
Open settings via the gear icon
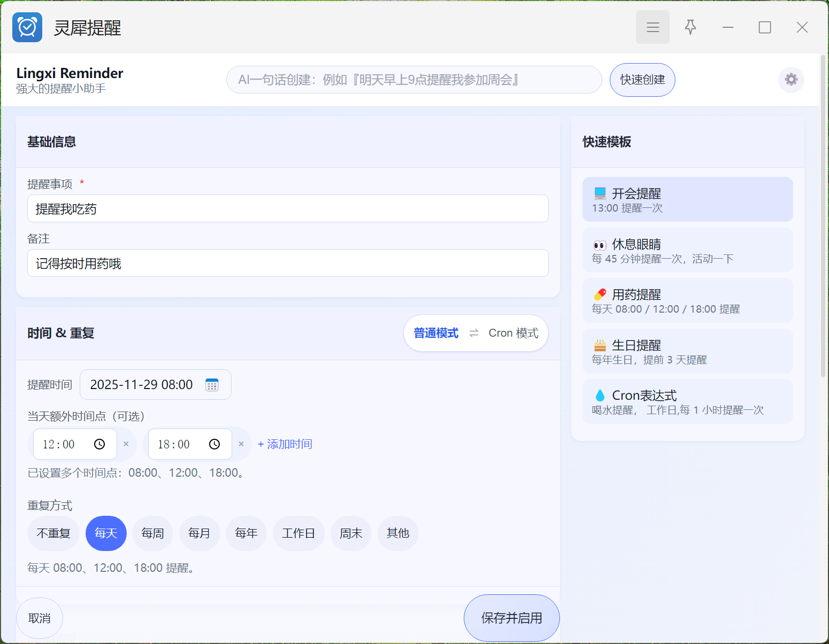pyautogui.click(x=791, y=80)
